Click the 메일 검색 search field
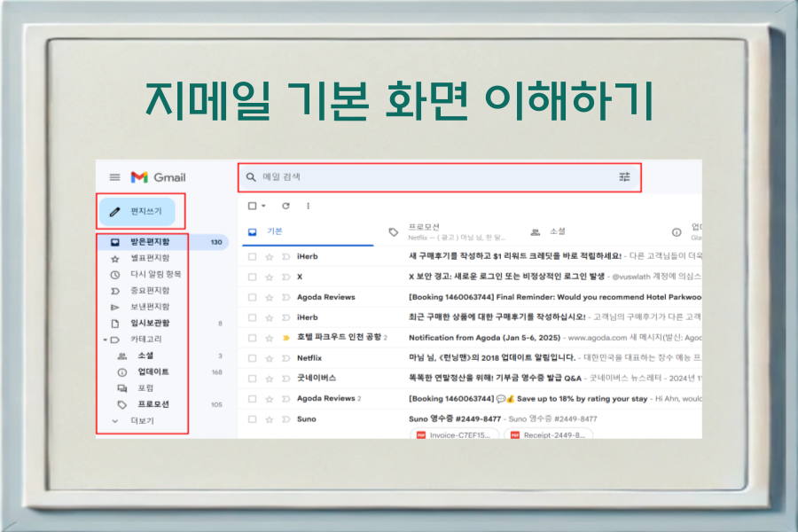Viewport: 798px width, 532px height. point(439,177)
